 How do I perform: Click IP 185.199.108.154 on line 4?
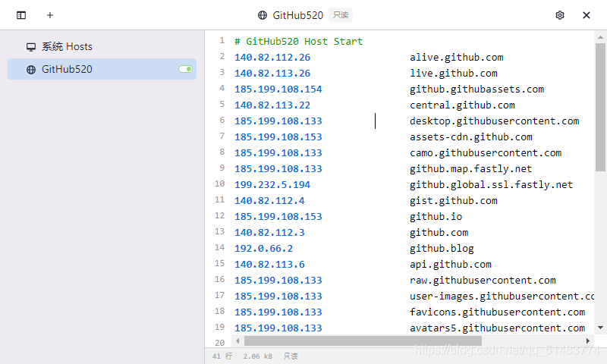pos(278,89)
